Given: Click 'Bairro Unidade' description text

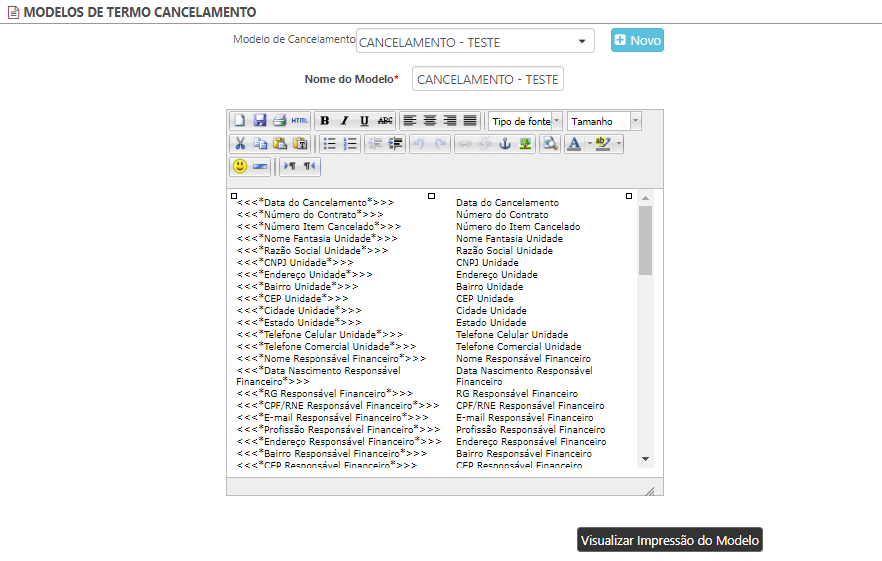Looking at the screenshot, I should 489,286.
